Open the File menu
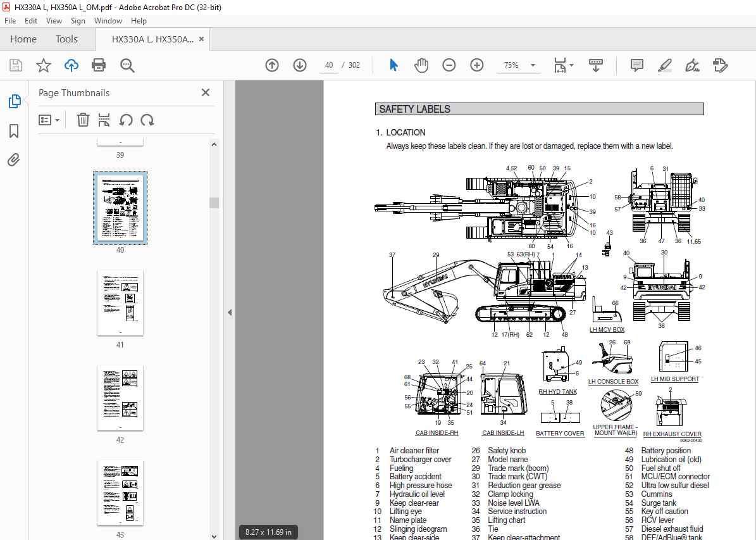 point(10,21)
